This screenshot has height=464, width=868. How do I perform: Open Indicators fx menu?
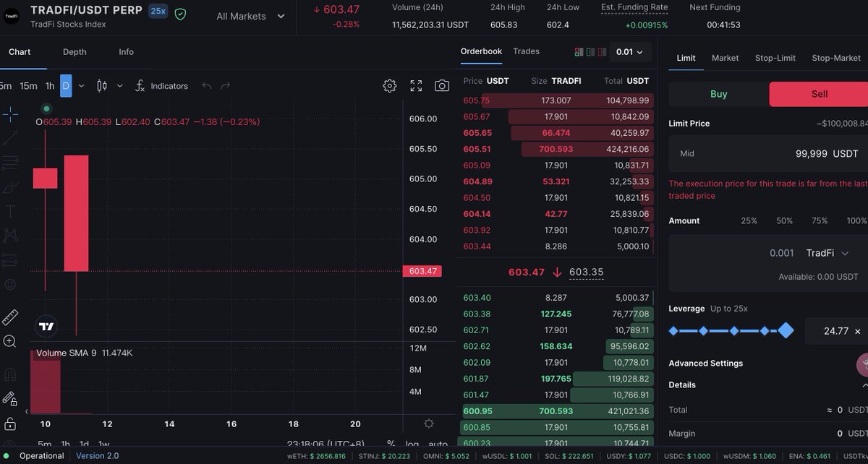161,85
